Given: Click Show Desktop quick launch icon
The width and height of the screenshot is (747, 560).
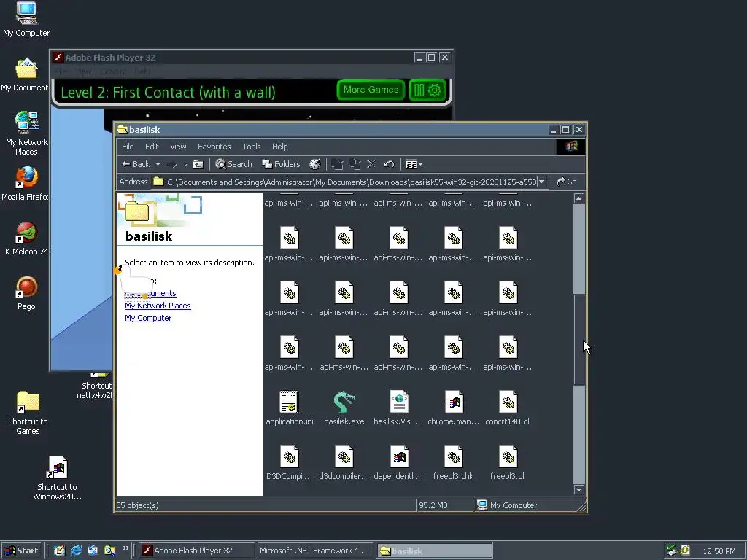Looking at the screenshot, I should pos(59,551).
